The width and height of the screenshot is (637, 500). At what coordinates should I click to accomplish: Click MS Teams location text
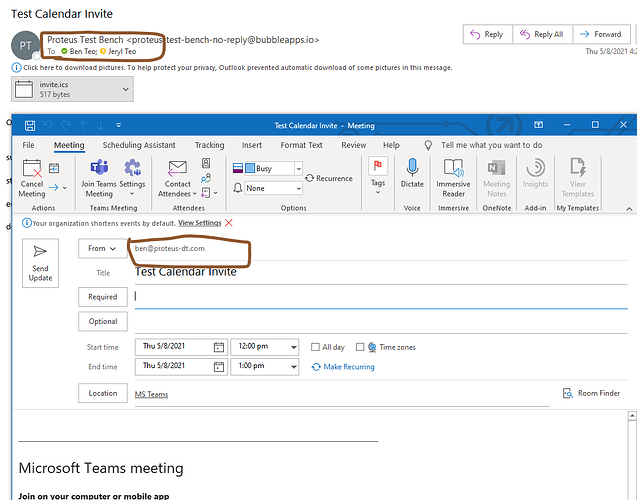coord(151,394)
